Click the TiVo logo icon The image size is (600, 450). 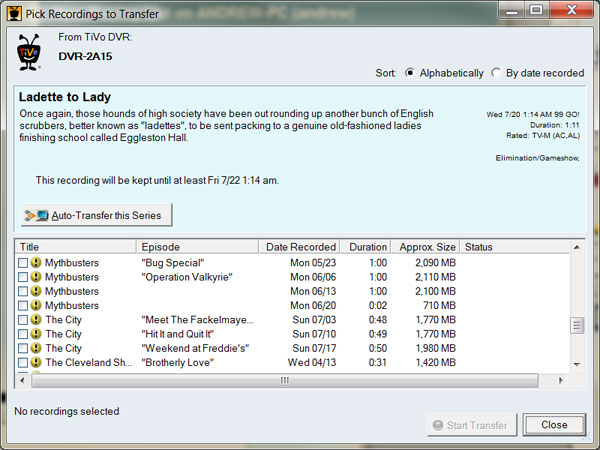click(28, 53)
